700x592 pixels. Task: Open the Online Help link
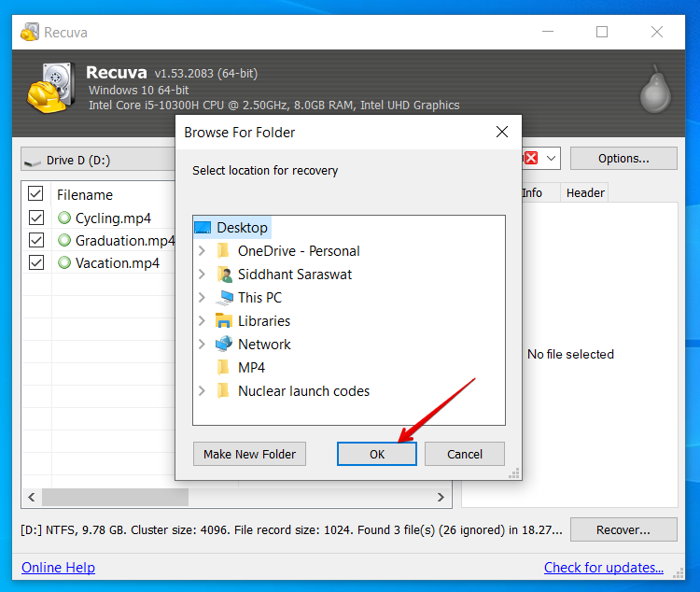[x=58, y=568]
